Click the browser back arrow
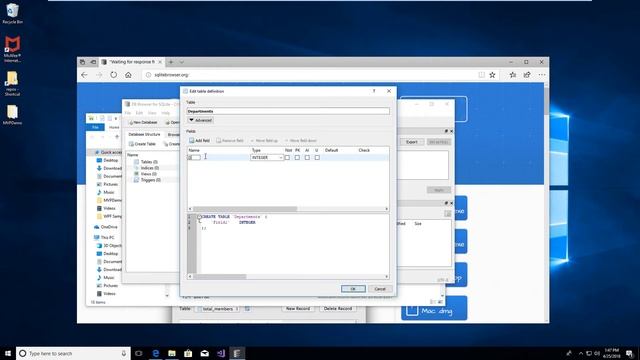 pos(84,75)
